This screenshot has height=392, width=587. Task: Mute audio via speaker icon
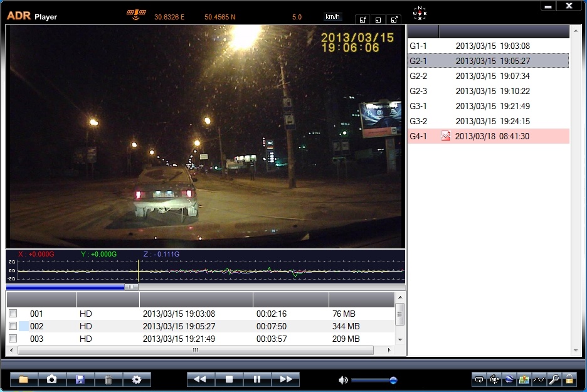point(343,380)
